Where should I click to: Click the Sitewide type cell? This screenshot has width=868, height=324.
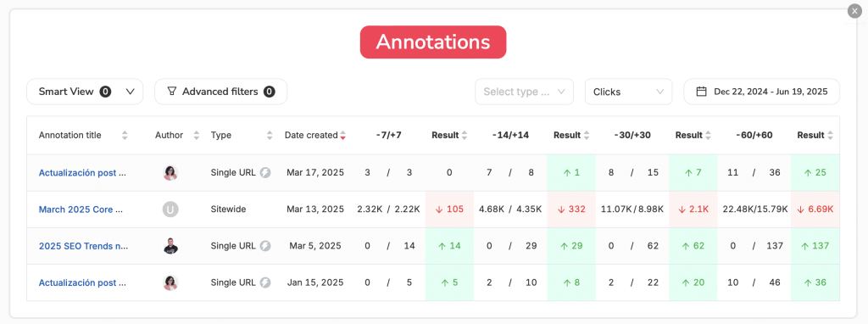point(229,209)
